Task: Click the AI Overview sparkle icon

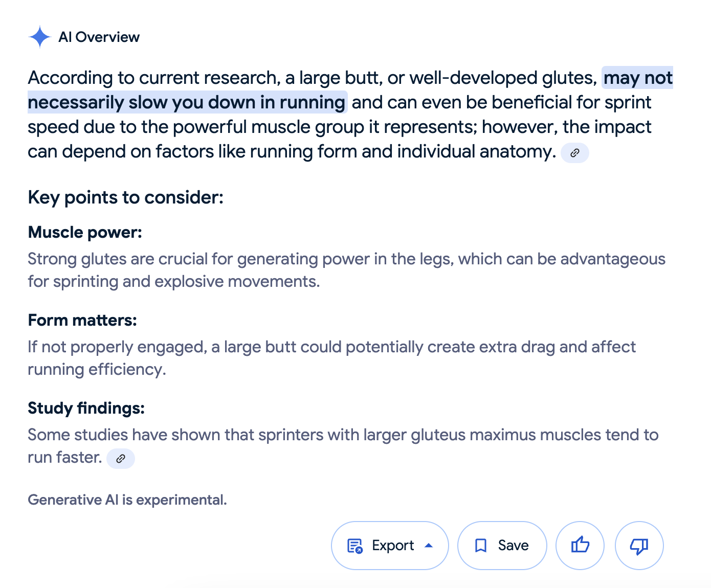Action: [40, 37]
